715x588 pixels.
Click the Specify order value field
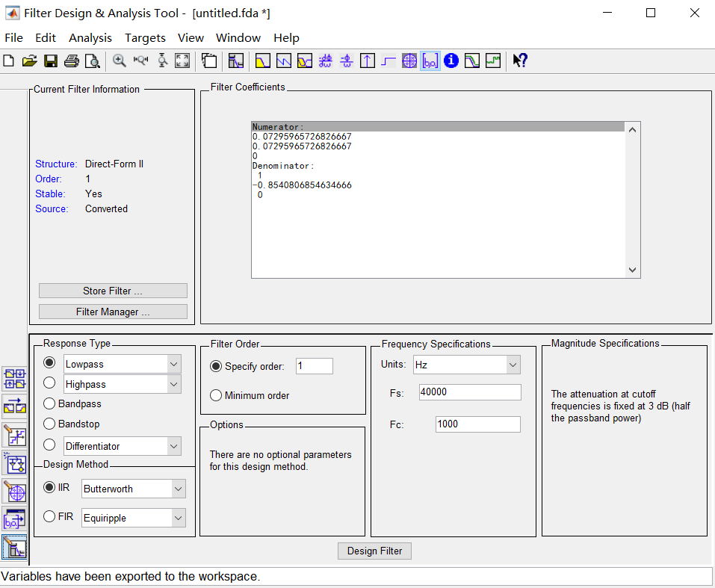pyautogui.click(x=315, y=366)
